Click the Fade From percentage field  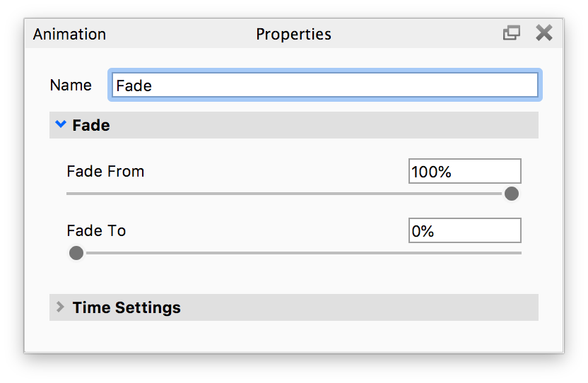pos(464,171)
